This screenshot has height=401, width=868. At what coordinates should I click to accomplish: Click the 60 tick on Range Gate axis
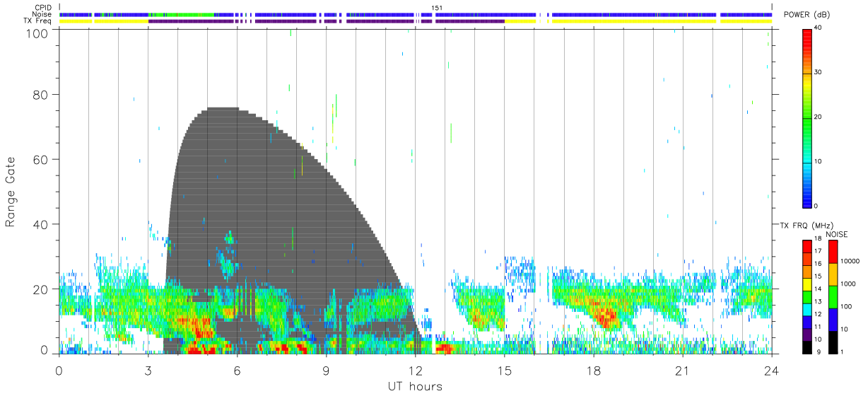(41, 160)
